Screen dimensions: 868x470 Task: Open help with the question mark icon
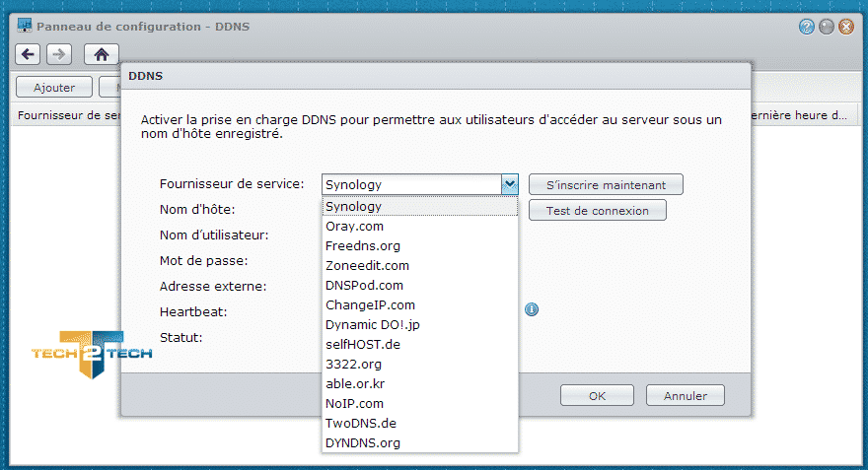tap(807, 27)
